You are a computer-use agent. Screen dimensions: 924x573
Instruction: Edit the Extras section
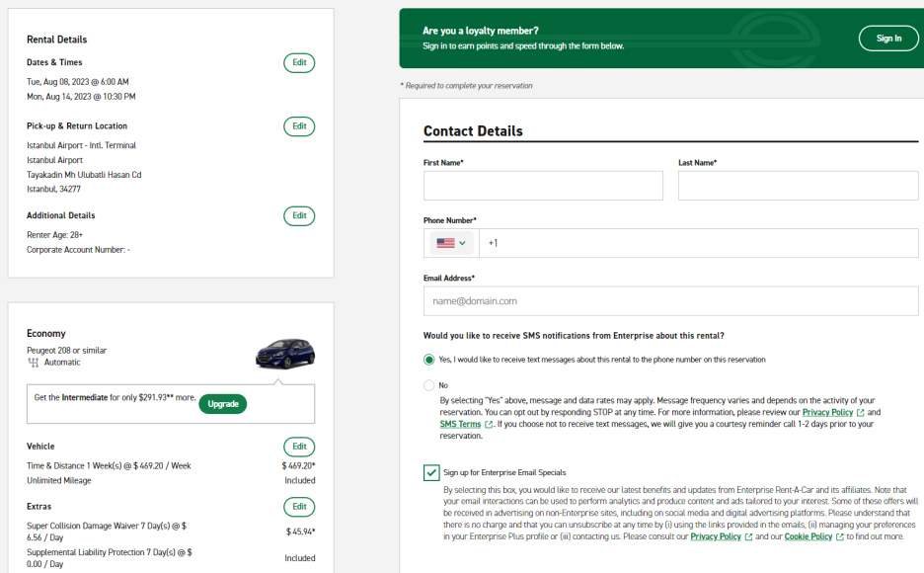pos(299,507)
